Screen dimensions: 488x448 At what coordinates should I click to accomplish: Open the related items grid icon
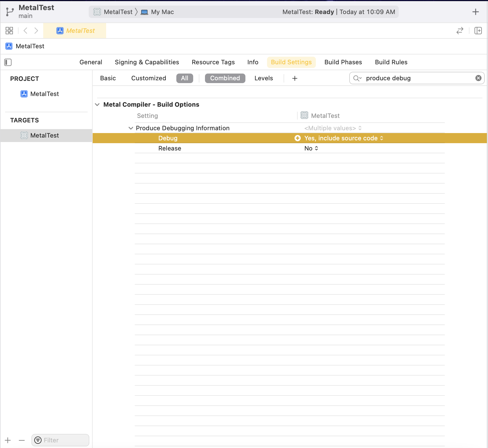coord(9,31)
